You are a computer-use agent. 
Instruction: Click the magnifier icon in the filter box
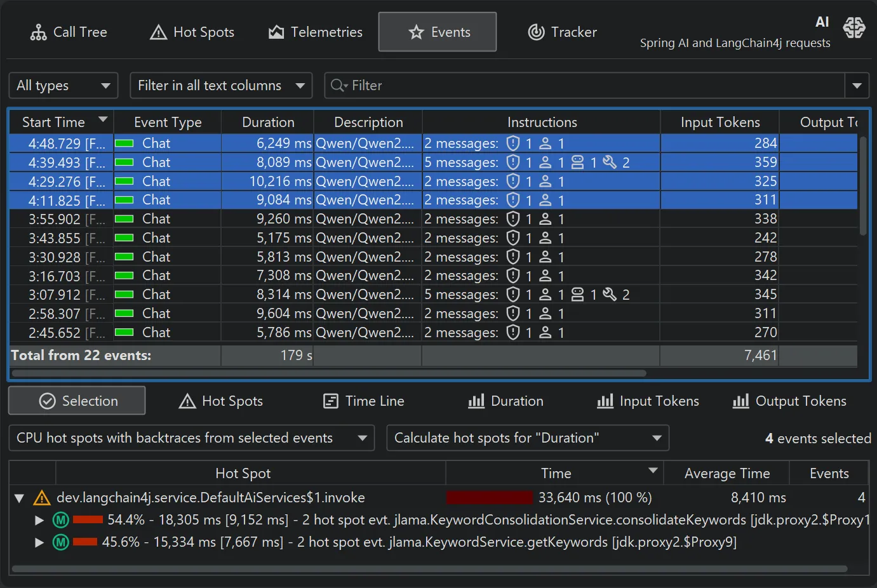[x=338, y=85]
